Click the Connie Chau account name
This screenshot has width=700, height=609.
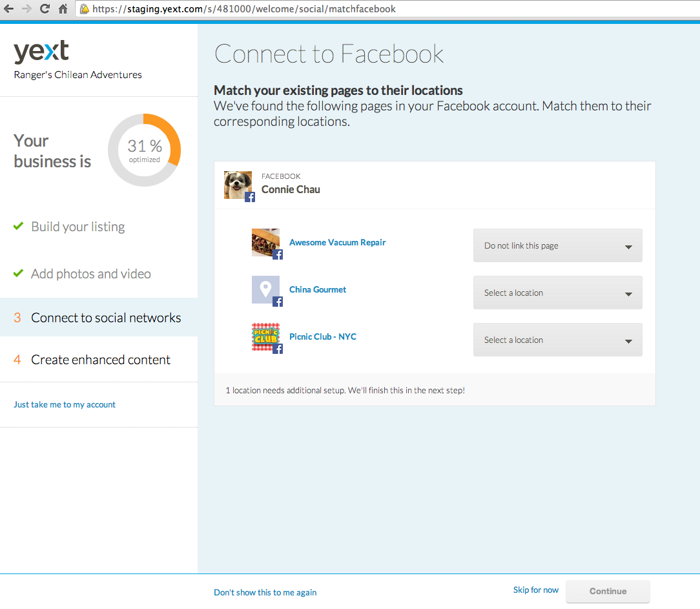click(291, 190)
